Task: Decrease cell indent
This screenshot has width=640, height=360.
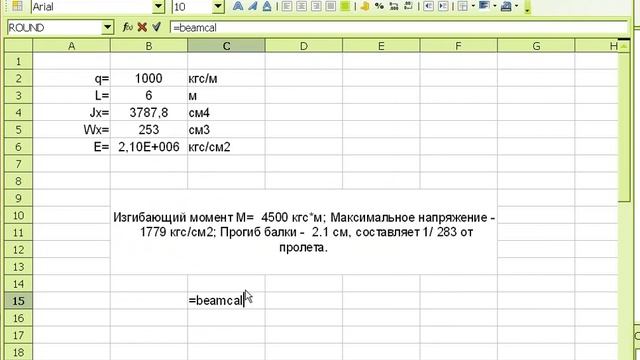Action: [428, 6]
